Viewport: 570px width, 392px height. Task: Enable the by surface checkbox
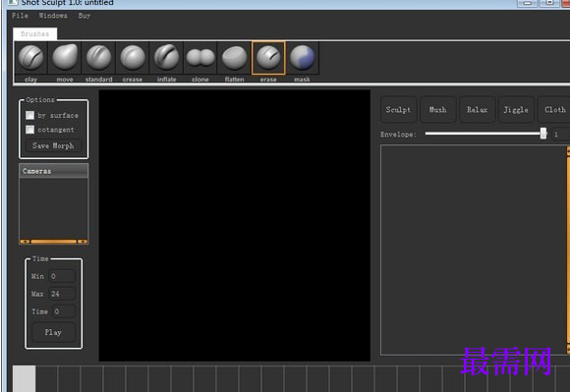coord(29,115)
